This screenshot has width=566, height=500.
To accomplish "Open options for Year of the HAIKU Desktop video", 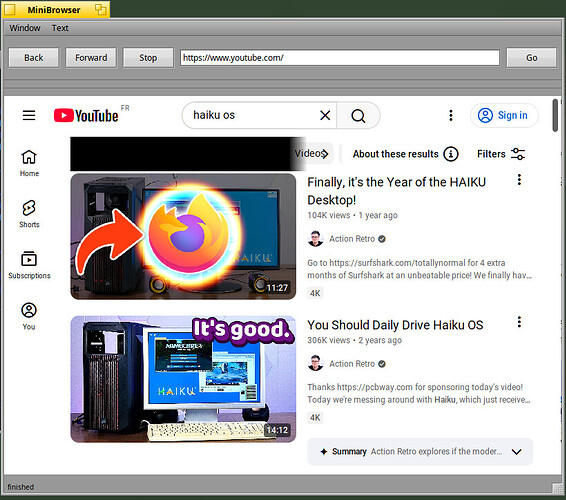I will click(519, 180).
